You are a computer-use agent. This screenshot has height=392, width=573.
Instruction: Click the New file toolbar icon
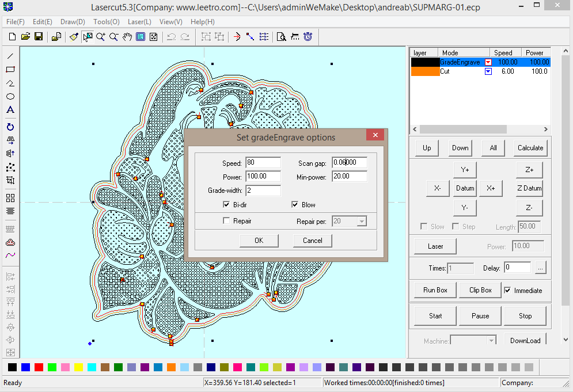click(x=12, y=36)
